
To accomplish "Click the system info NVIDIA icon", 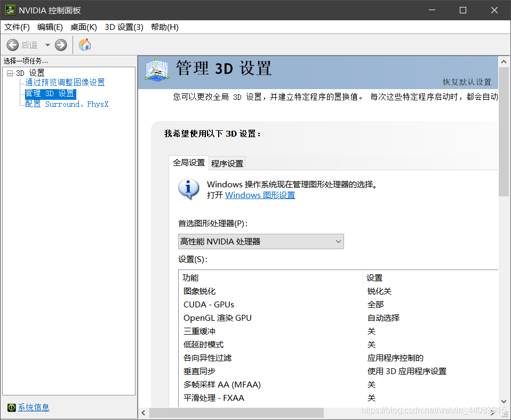I will 11,407.
